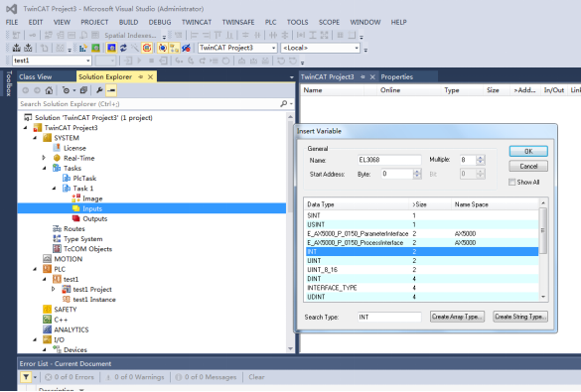The image size is (581, 392).
Task: Click the Create String Type button
Action: [x=520, y=317]
